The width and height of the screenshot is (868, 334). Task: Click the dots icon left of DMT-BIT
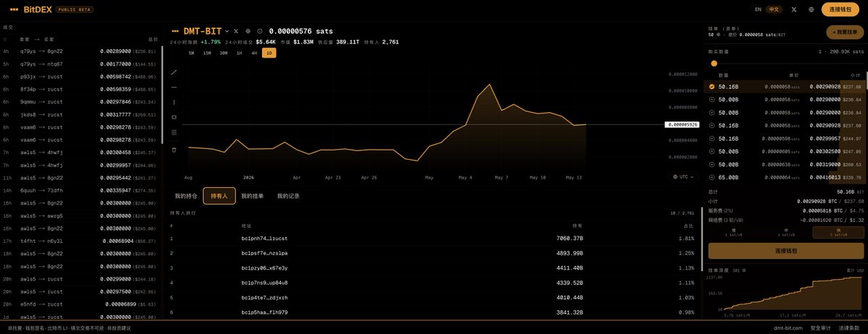[x=175, y=32]
